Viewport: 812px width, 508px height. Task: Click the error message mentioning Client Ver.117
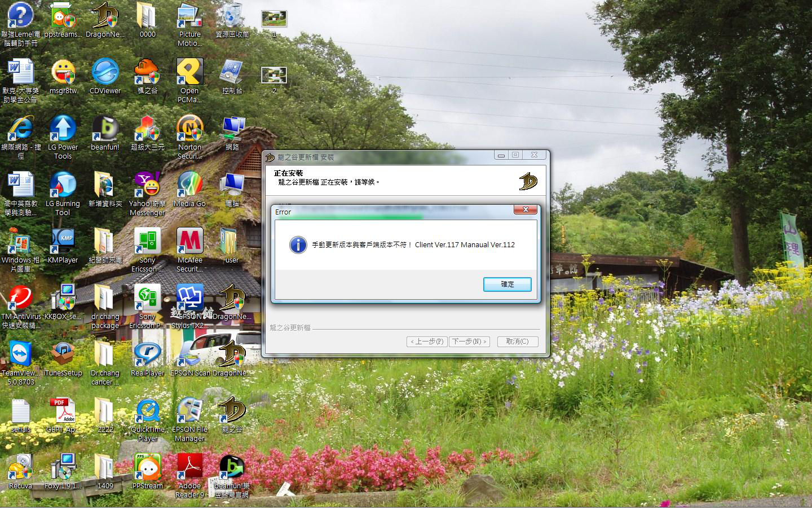[x=413, y=245]
